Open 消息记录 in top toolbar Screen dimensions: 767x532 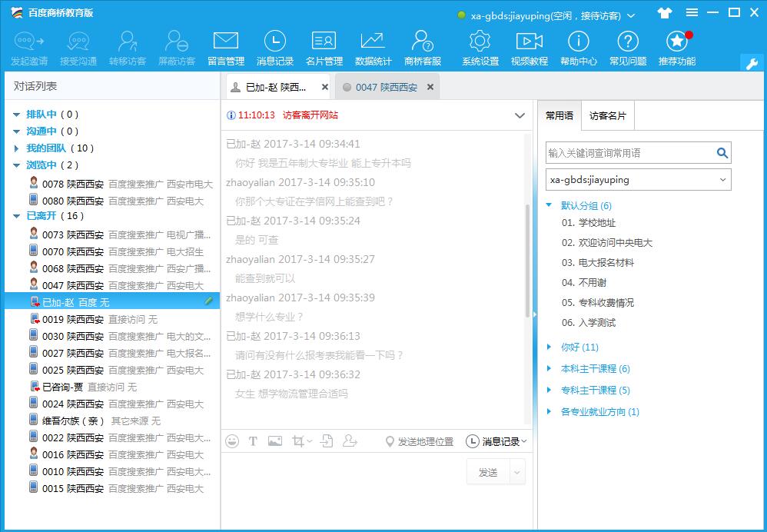coord(274,48)
